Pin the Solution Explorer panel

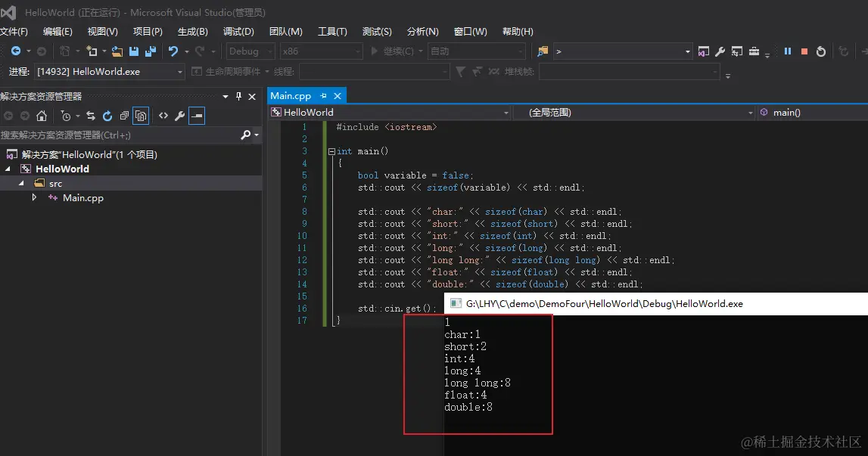238,96
